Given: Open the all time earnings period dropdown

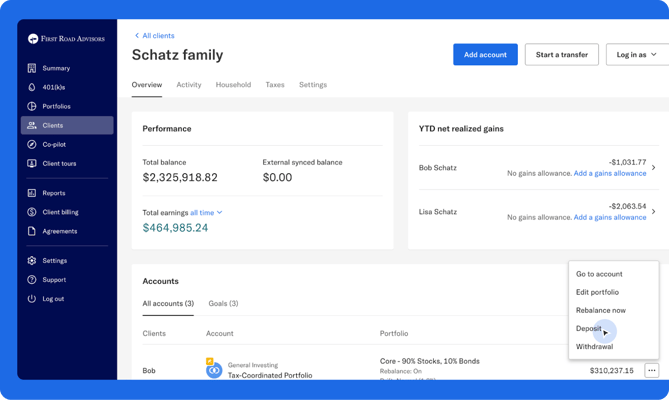Looking at the screenshot, I should click(206, 212).
